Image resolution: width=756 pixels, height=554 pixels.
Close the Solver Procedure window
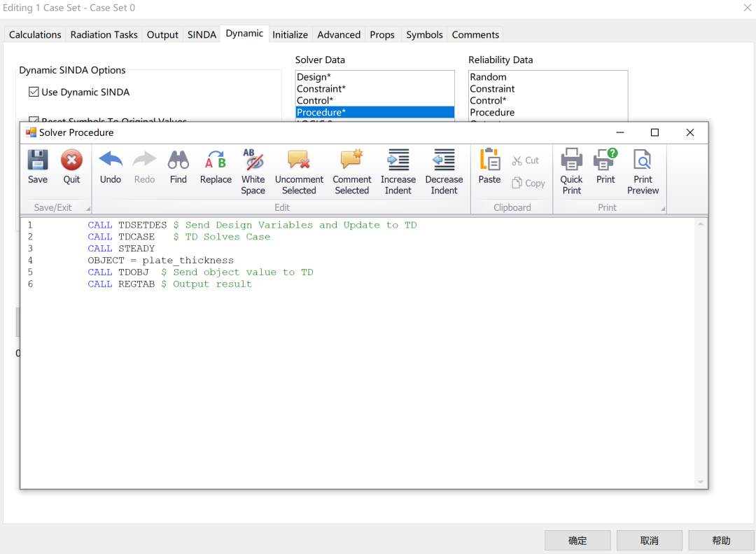click(690, 132)
